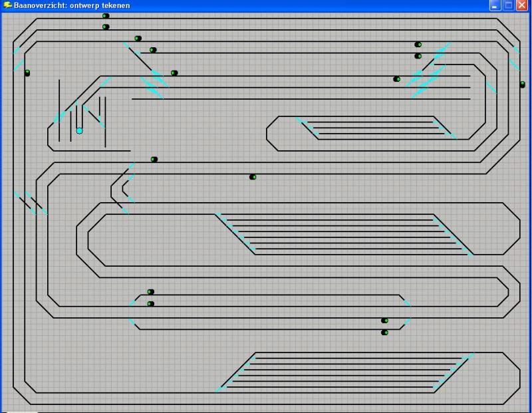532x413 pixels.
Task: Minimize the Baanoverzicht window
Action: [x=495, y=5]
